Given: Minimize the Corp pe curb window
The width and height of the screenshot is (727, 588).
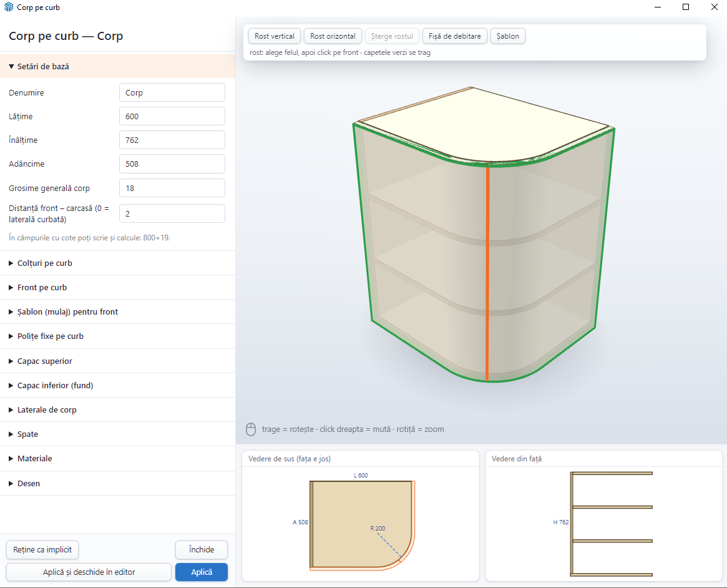Looking at the screenshot, I should point(658,7).
